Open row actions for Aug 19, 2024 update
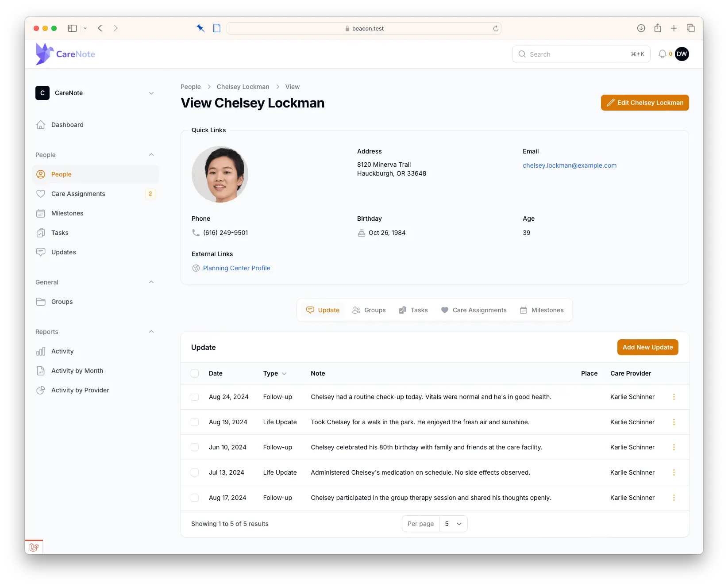 pos(674,422)
